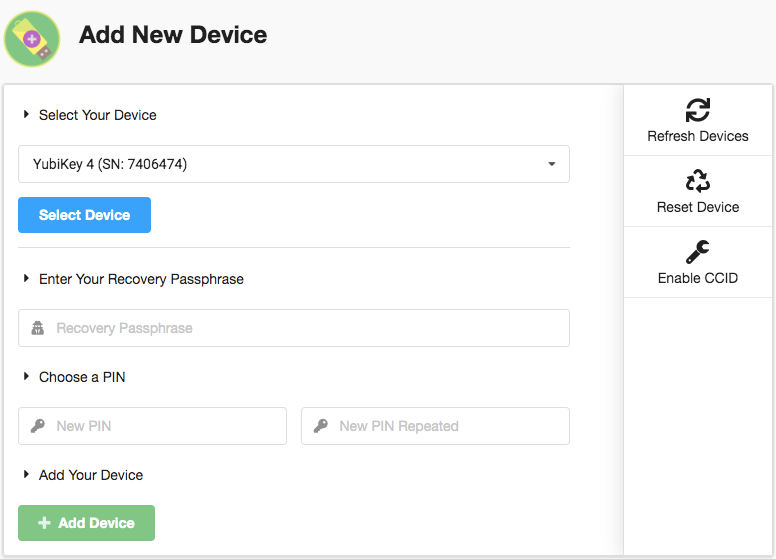This screenshot has width=776, height=559.
Task: Expand the Choose a PIN triangle
Action: click(x=26, y=376)
